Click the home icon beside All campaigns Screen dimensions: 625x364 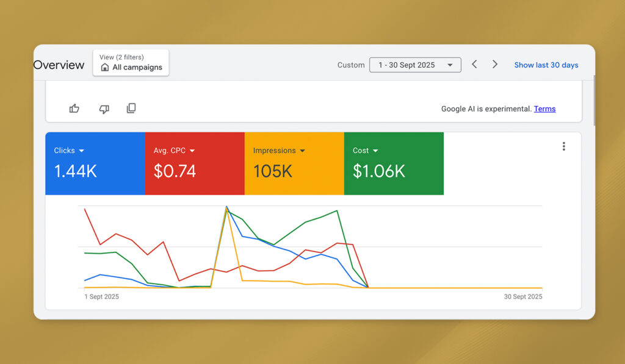pos(105,68)
